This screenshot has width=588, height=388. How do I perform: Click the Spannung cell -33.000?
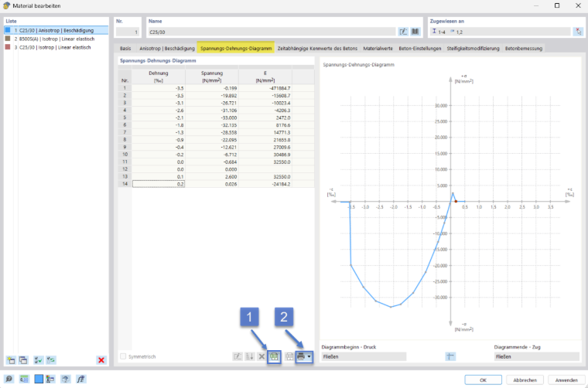[x=212, y=117]
